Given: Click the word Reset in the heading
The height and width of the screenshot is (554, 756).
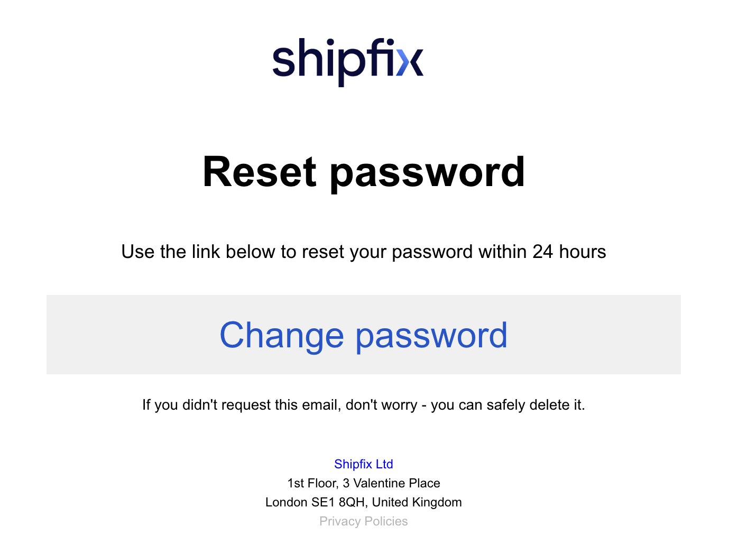Looking at the screenshot, I should 259,172.
